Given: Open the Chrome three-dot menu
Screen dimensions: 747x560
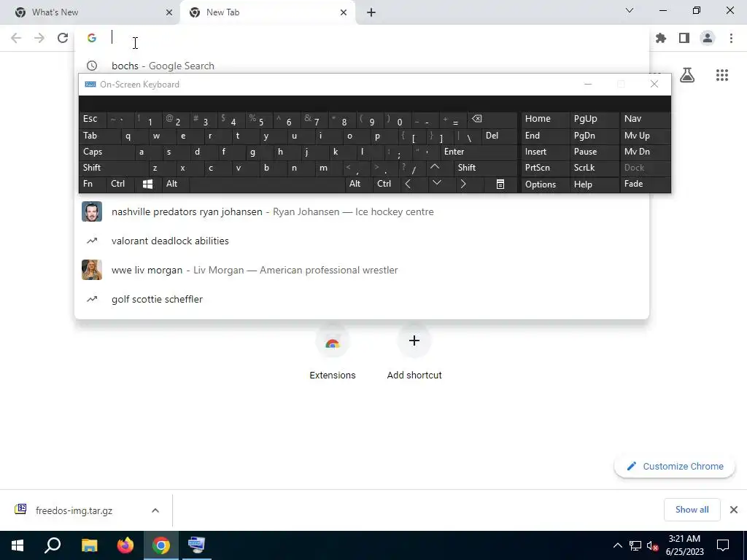Looking at the screenshot, I should 731,38.
